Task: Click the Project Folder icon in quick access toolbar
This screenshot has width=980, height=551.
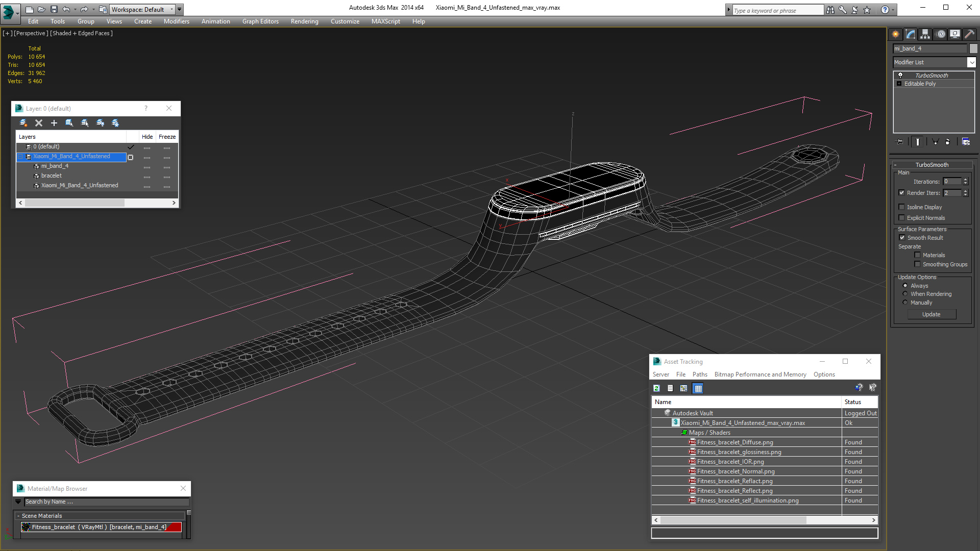Action: click(x=103, y=9)
